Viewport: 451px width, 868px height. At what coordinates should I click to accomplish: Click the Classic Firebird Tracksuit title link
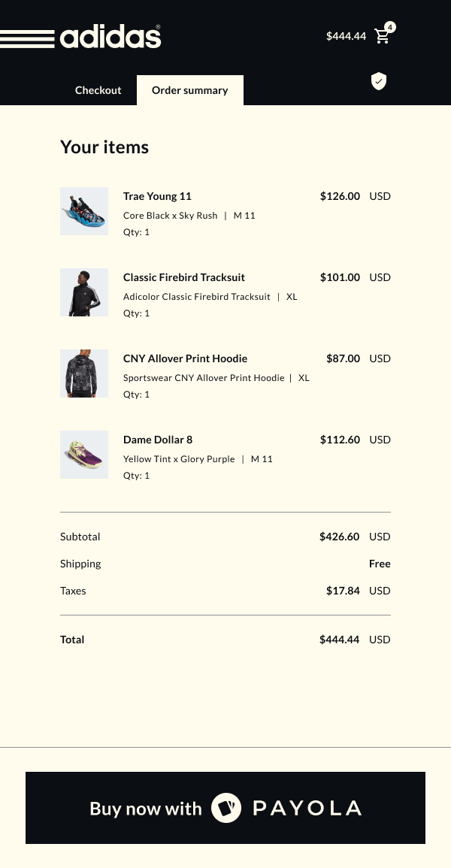pyautogui.click(x=184, y=277)
